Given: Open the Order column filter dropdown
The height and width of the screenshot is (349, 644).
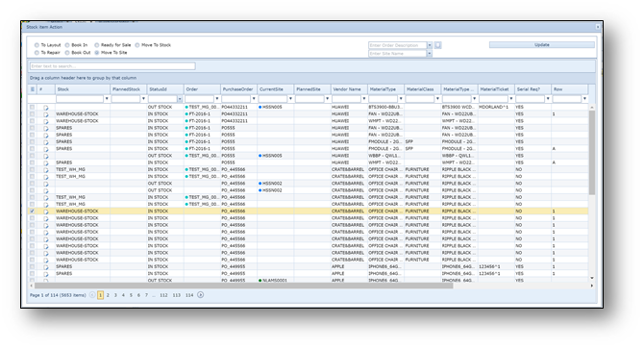Looking at the screenshot, I should (217, 98).
